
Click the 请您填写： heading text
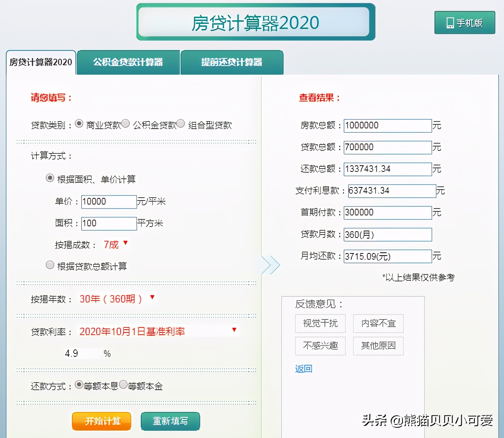[51, 98]
